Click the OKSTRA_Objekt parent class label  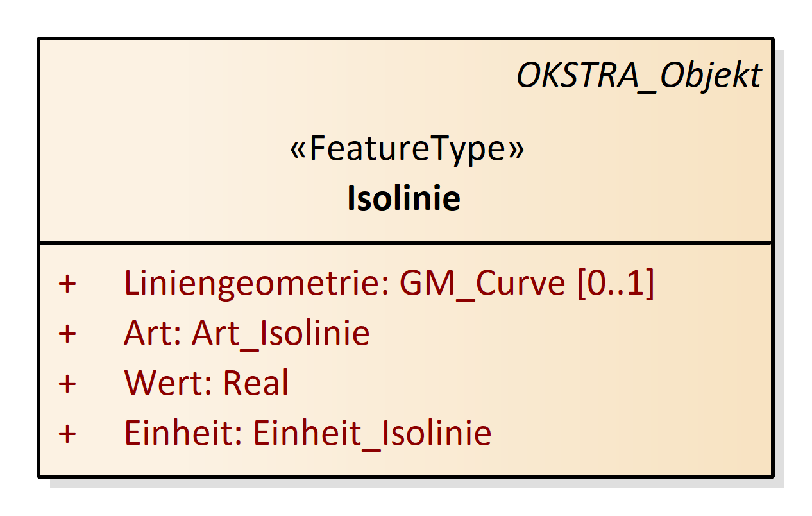tap(639, 76)
